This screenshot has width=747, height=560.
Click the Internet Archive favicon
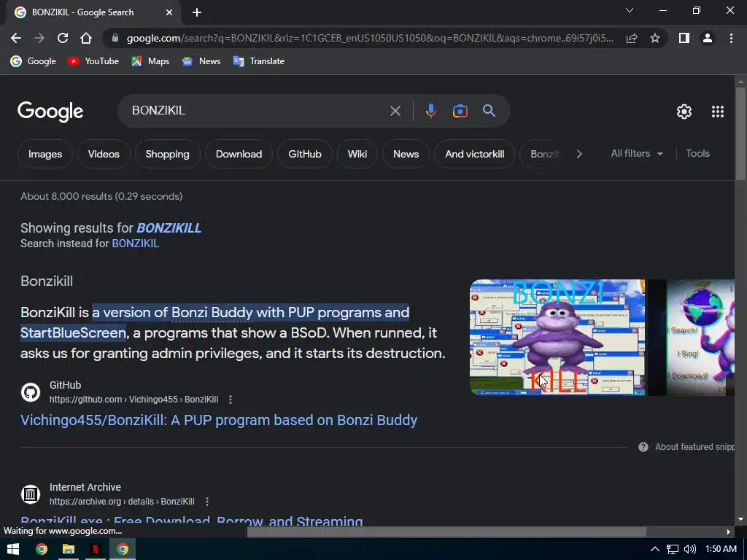pos(31,494)
